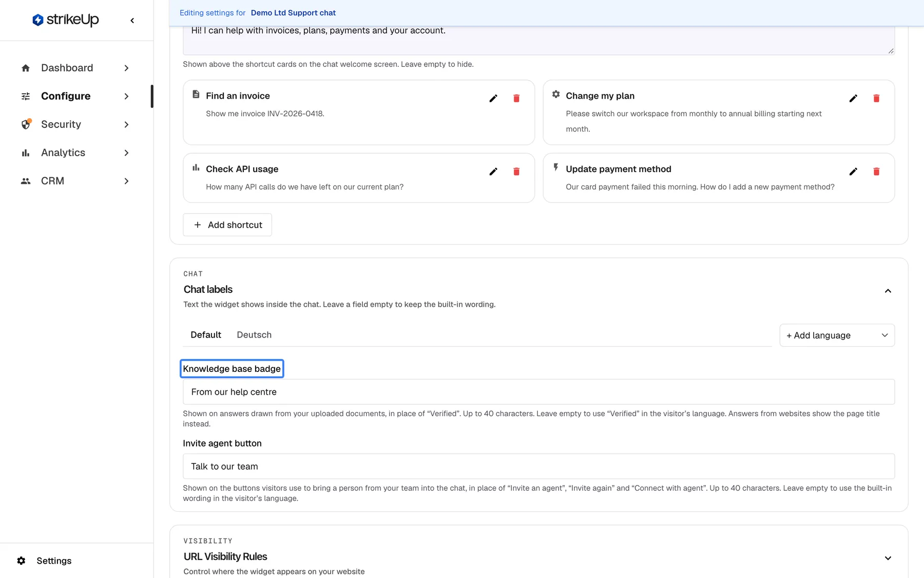Screen dimensions: 924x578
Task: Click the Analytics bar chart icon
Action: pos(26,153)
